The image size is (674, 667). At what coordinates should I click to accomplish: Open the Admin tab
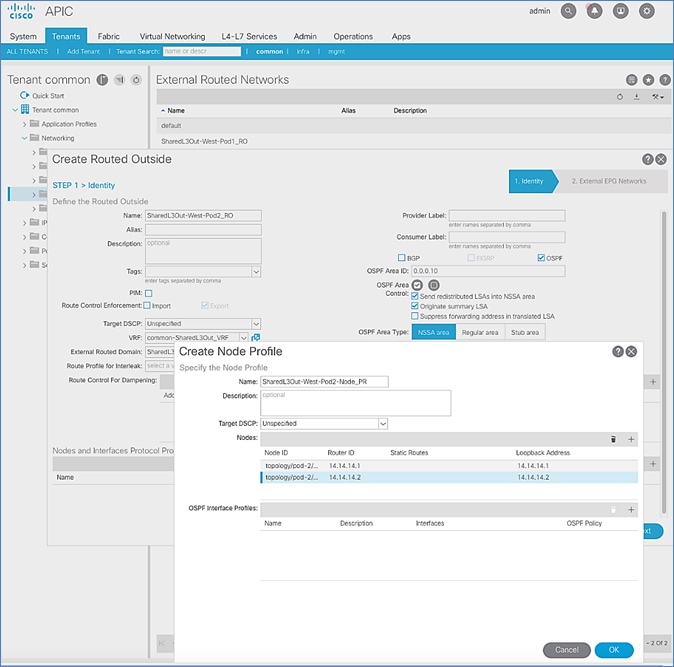click(305, 37)
